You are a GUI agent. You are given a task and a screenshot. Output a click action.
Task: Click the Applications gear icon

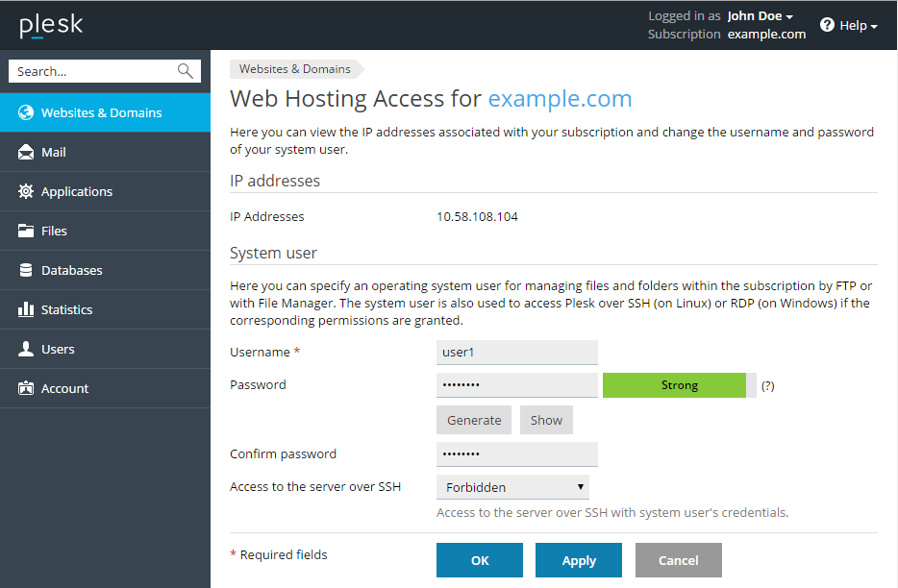26,191
